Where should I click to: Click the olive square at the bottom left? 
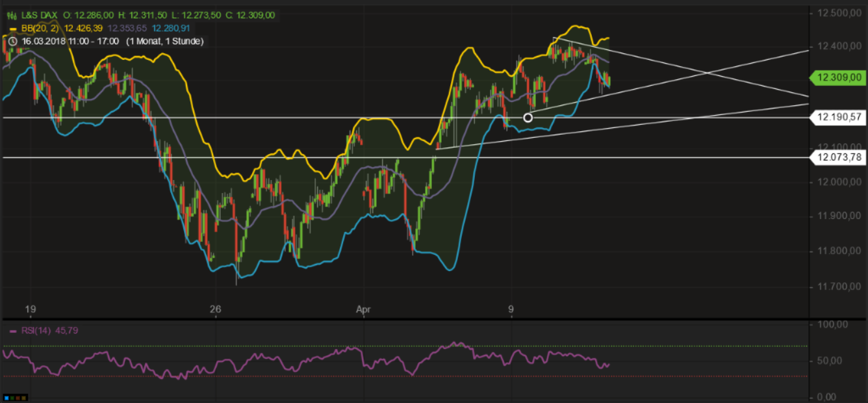pos(23,396)
